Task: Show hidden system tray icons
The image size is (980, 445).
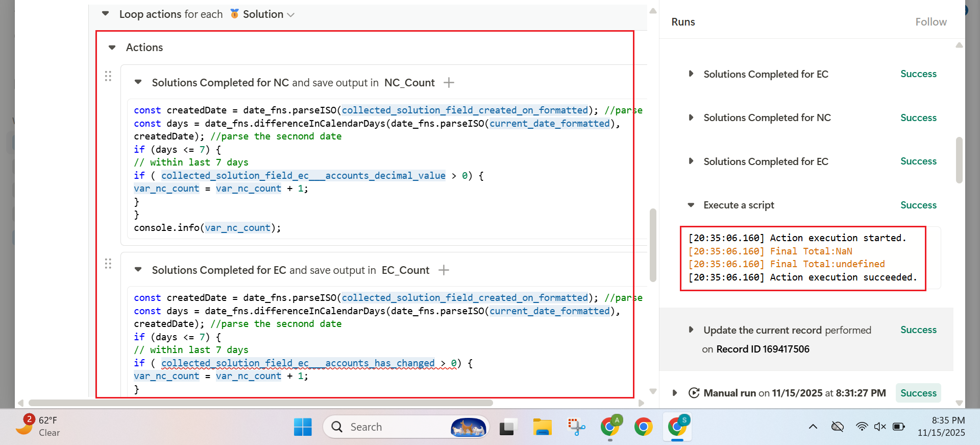Action: pos(813,427)
